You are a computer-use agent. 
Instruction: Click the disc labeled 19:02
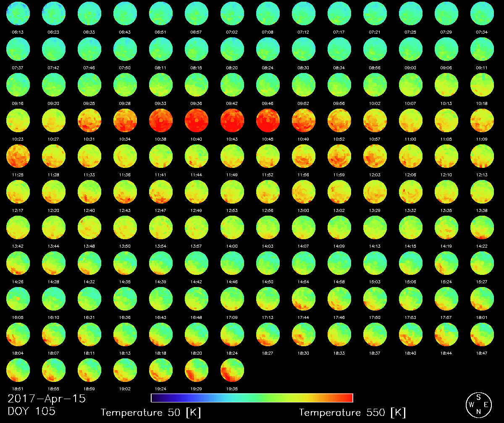(x=125, y=370)
